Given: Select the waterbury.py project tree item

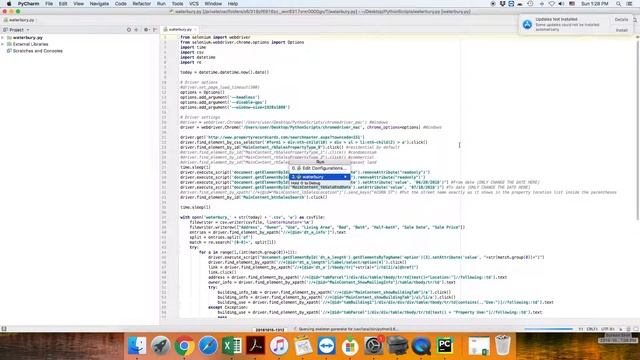Looking at the screenshot, I should coord(27,38).
